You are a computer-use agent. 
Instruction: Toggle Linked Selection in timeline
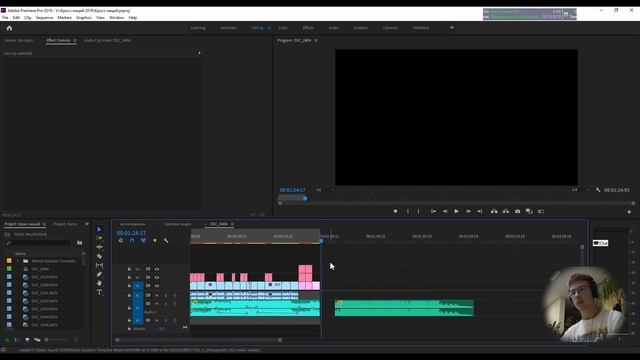click(143, 240)
